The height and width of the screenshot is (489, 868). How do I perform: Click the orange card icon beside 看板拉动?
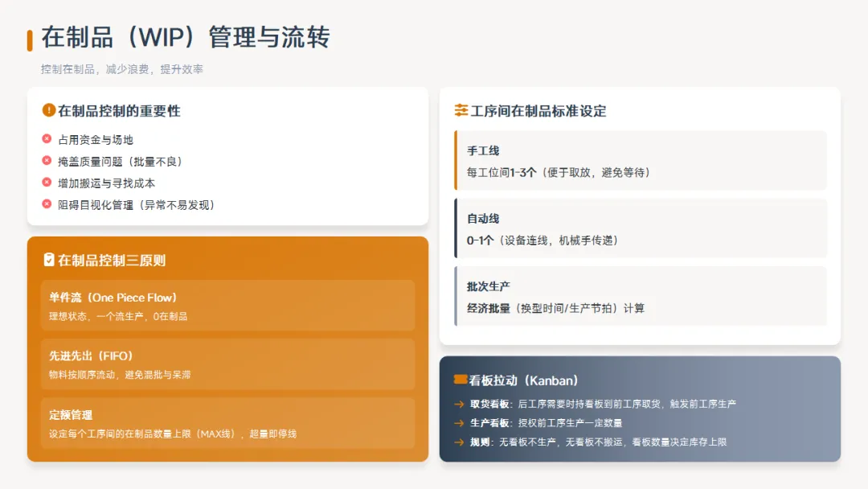coord(460,380)
